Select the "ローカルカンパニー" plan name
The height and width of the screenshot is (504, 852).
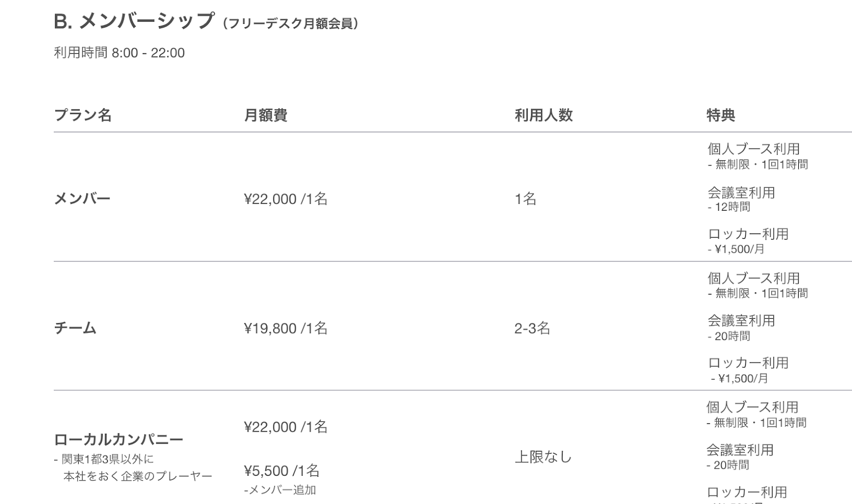118,440
